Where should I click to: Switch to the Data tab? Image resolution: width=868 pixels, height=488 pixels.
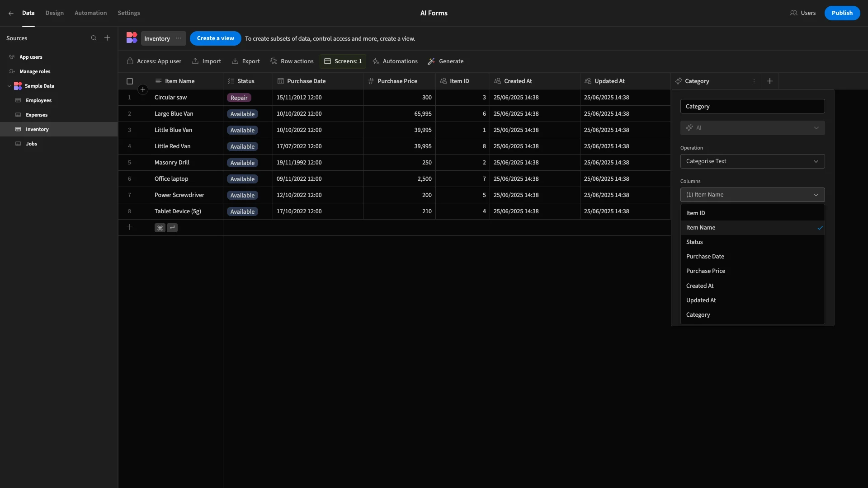point(28,13)
